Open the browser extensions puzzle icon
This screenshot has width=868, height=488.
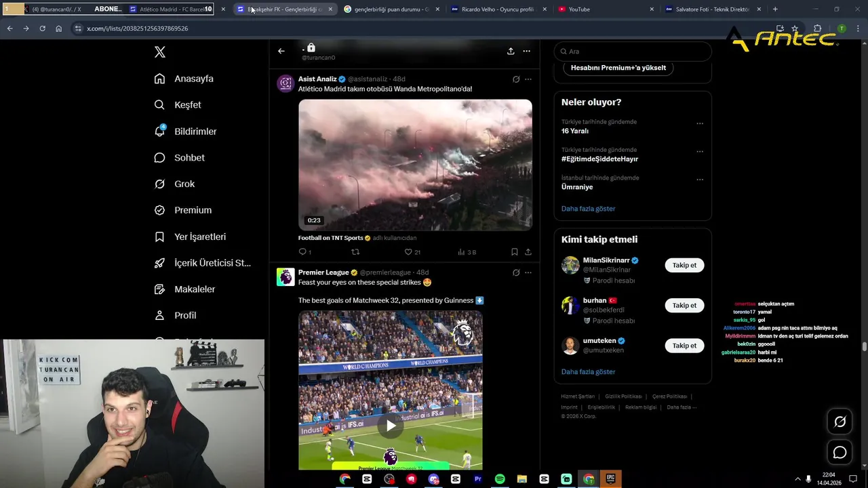[817, 28]
